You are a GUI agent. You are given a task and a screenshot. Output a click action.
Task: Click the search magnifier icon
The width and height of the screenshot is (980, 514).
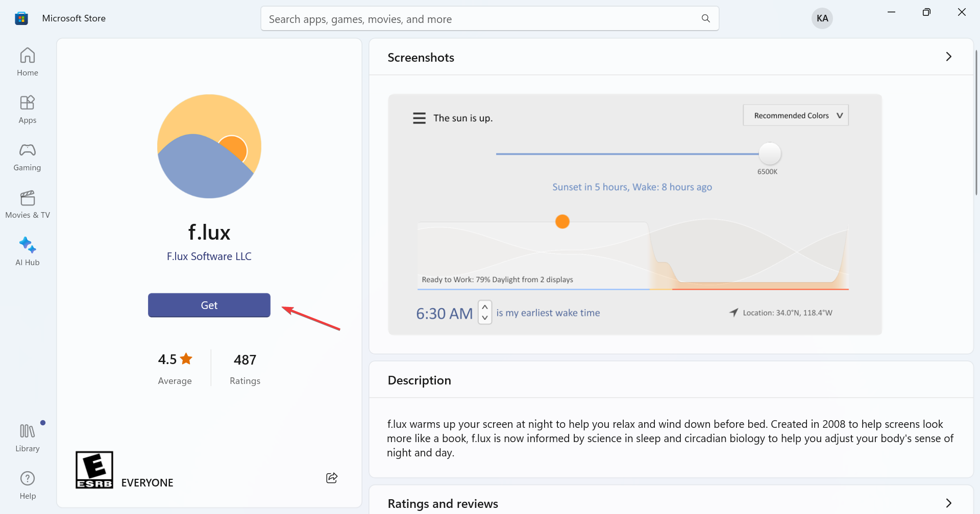705,18
